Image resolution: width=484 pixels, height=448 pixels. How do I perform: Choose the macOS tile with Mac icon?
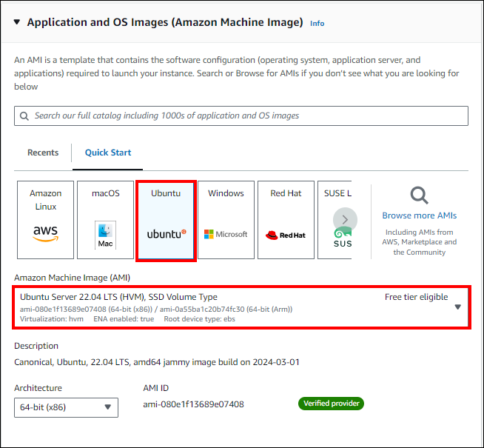pos(105,220)
